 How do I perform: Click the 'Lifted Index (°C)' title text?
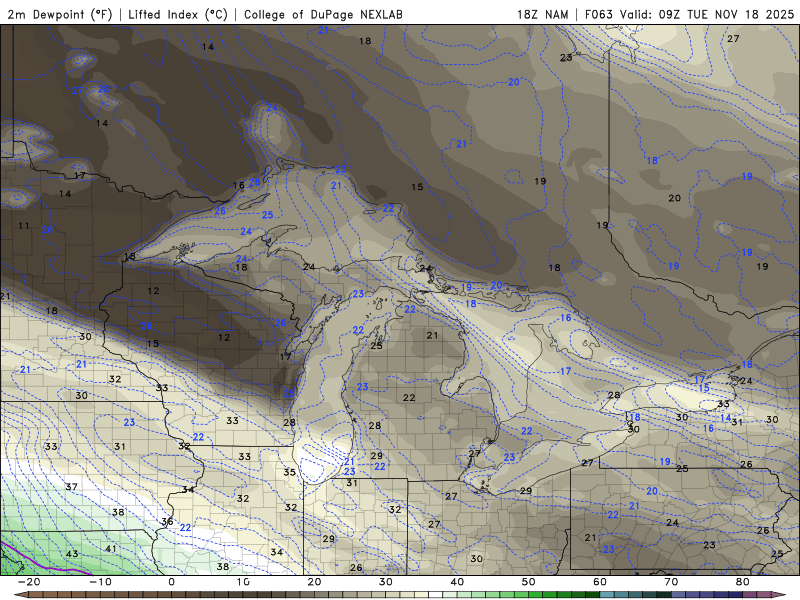click(x=178, y=14)
